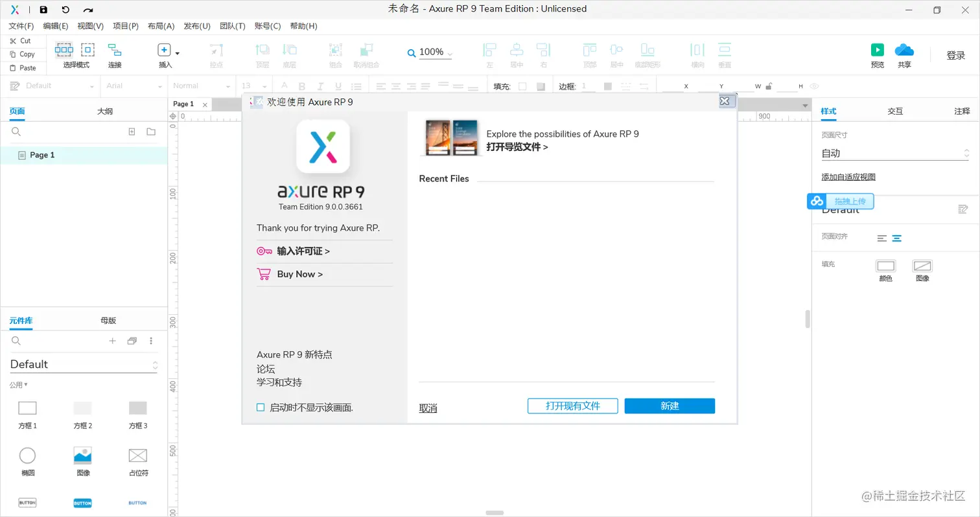The width and height of the screenshot is (980, 517).
Task: Send widget to 底层 (back)
Action: click(289, 49)
